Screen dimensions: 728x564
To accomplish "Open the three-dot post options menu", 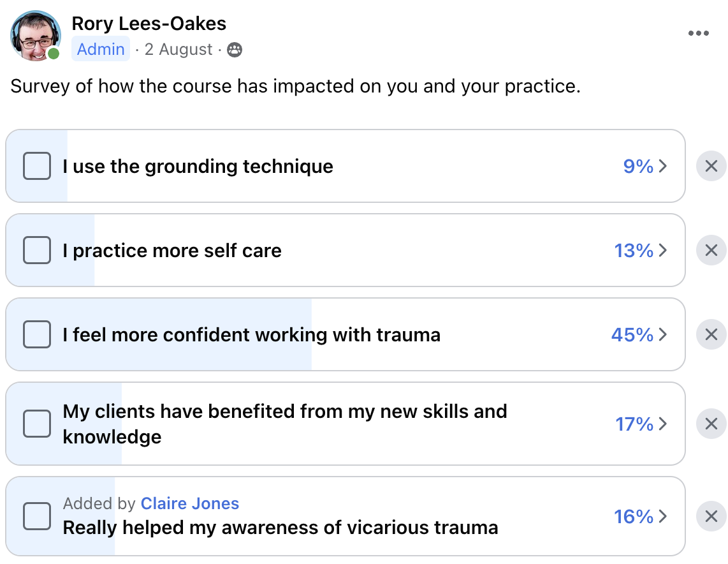I will point(698,34).
